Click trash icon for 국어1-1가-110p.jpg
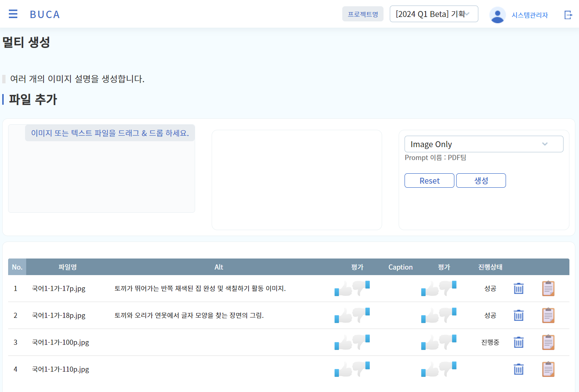579x392 pixels. tap(519, 369)
